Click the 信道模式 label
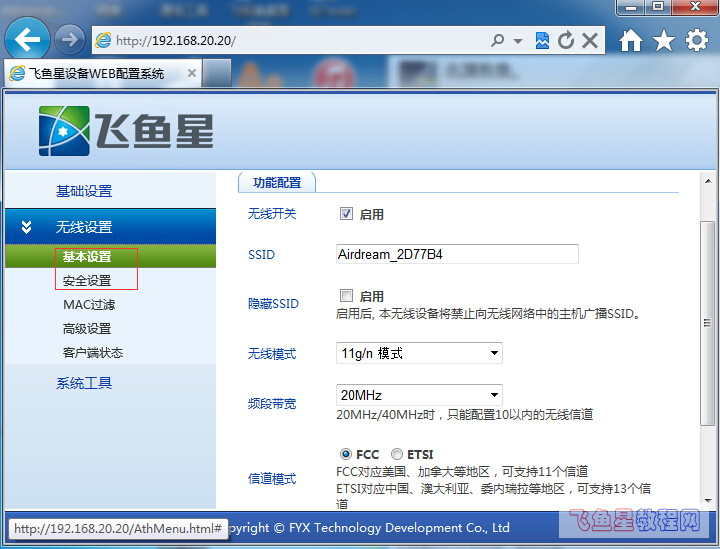 coord(272,479)
